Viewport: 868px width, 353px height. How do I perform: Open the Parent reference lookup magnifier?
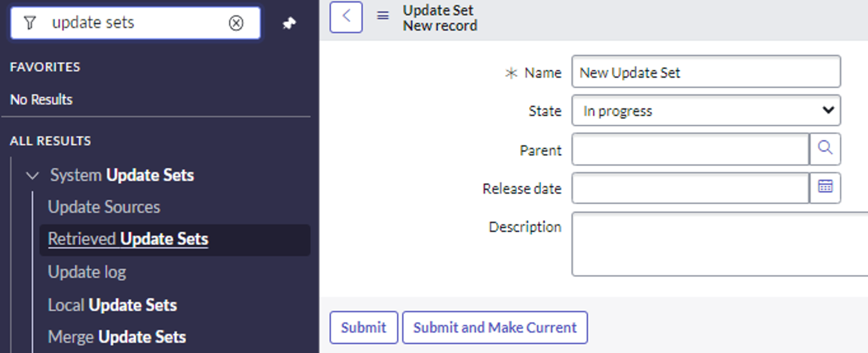[x=824, y=148]
